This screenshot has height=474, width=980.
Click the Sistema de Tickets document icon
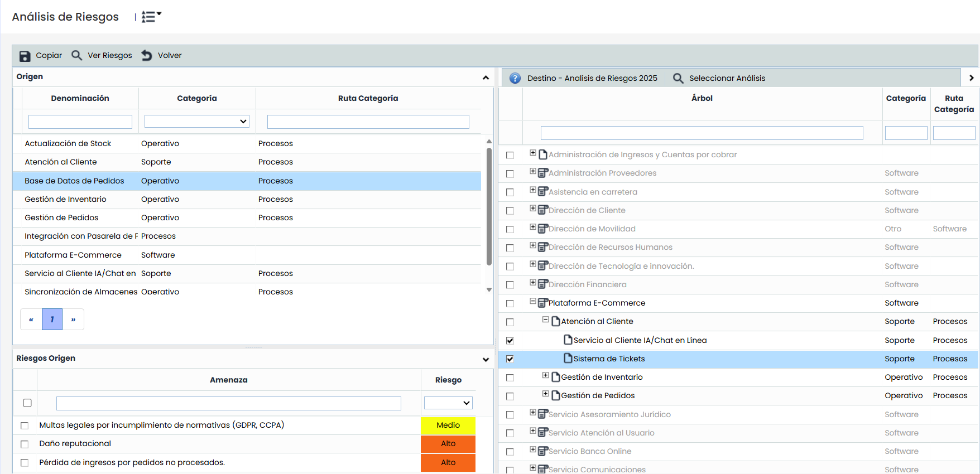568,359
